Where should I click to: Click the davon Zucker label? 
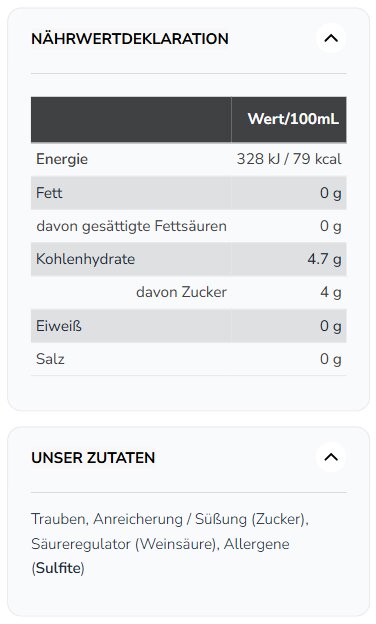(x=181, y=292)
